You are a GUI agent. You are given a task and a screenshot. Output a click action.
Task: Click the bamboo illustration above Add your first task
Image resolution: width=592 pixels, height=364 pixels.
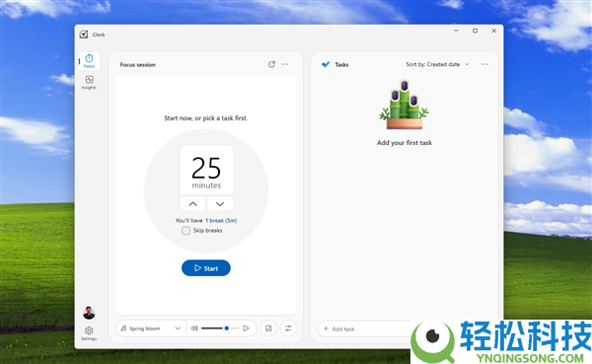[x=405, y=105]
